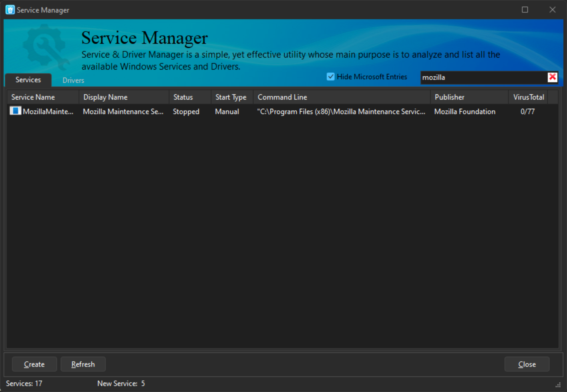This screenshot has height=392, width=567.
Task: Sort by the Display Name column header
Action: tap(124, 97)
